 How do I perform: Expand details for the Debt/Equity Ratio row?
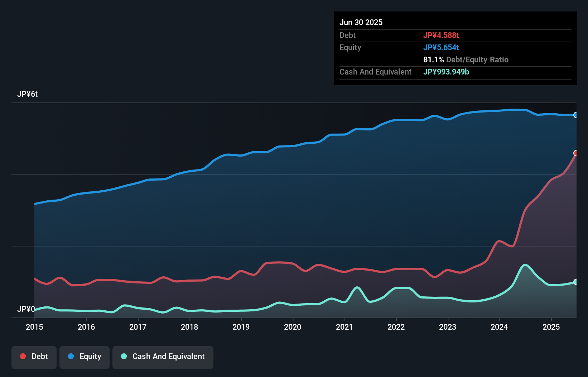466,59
